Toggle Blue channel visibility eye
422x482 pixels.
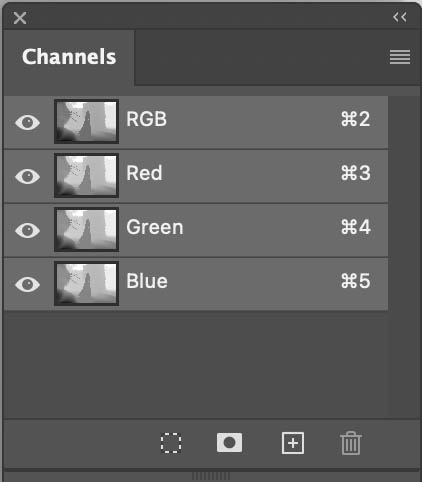coord(28,284)
